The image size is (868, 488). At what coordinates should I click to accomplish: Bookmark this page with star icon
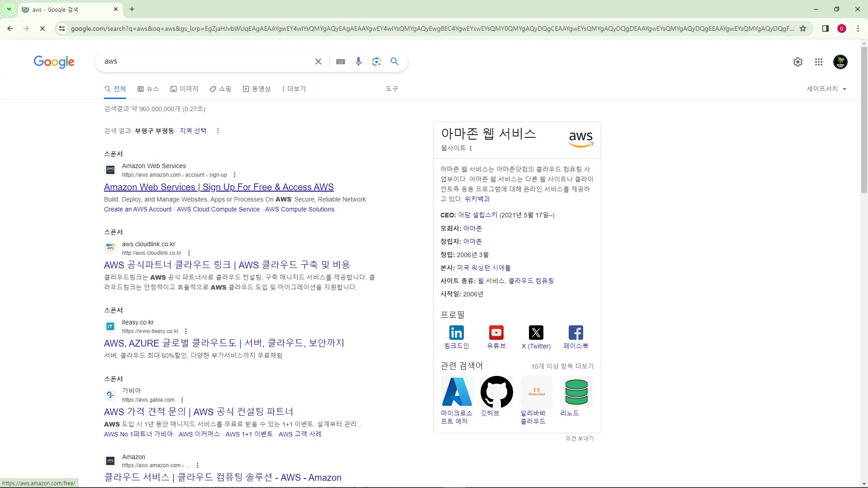pyautogui.click(x=803, y=28)
